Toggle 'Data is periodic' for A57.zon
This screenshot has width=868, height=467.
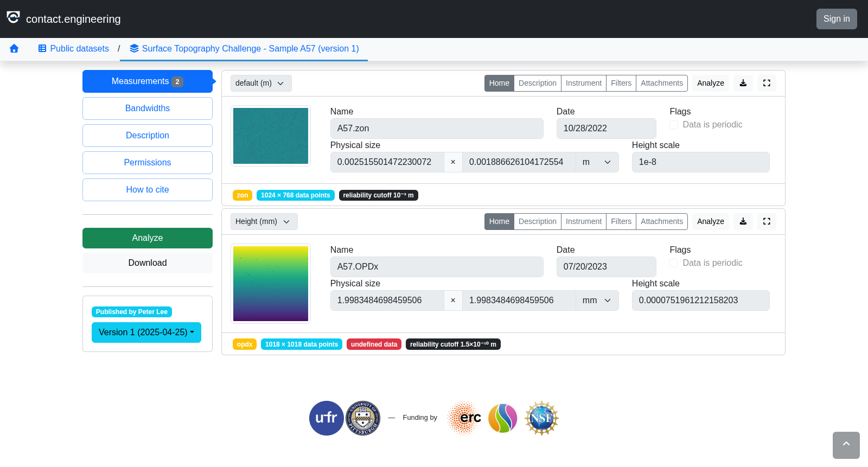click(674, 125)
